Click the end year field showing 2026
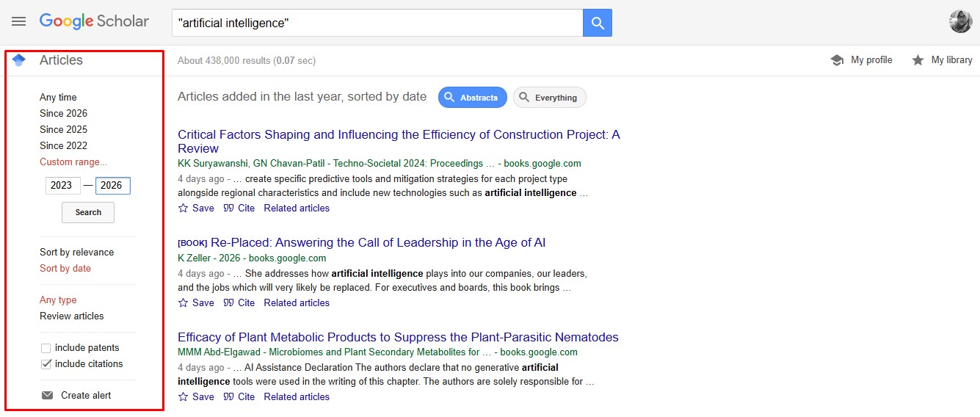The width and height of the screenshot is (980, 417). tap(113, 186)
